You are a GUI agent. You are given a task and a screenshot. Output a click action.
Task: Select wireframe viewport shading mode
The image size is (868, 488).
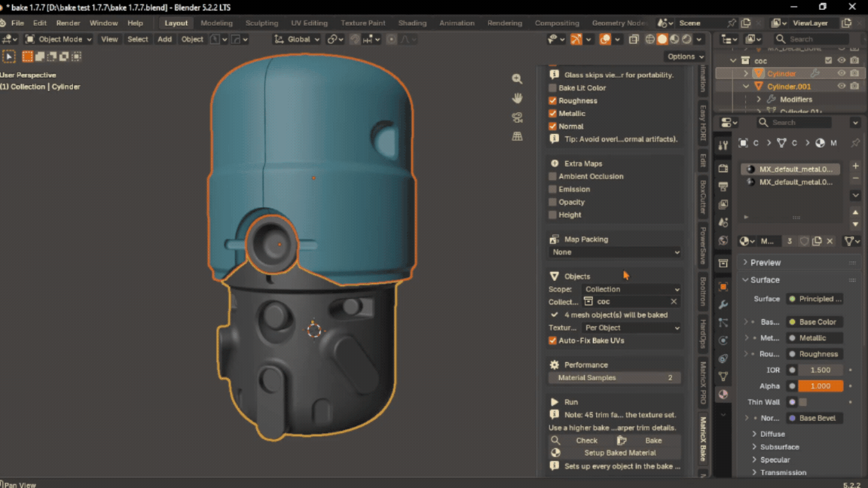(650, 39)
